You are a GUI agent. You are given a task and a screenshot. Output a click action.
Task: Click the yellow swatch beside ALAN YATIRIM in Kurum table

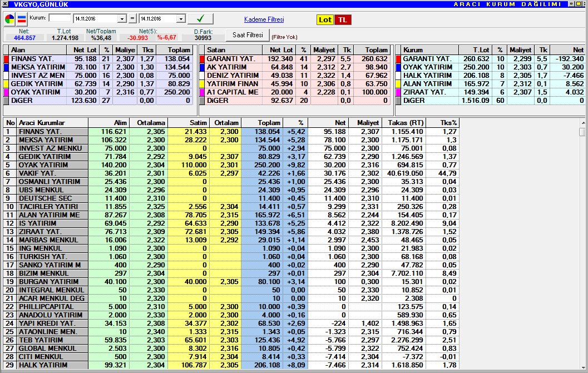tap(398, 83)
